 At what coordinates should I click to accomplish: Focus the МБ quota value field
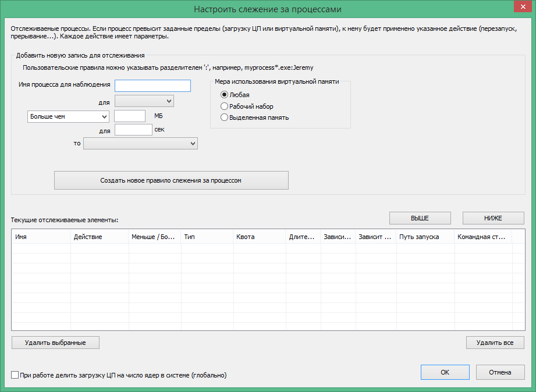[x=130, y=116]
